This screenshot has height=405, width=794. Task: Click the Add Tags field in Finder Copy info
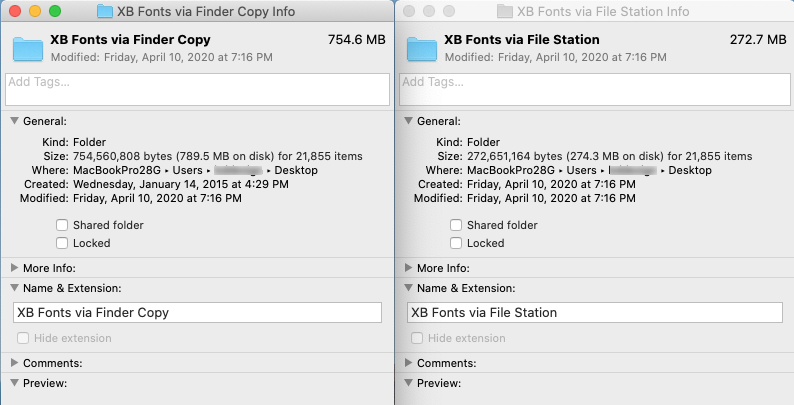pos(197,89)
